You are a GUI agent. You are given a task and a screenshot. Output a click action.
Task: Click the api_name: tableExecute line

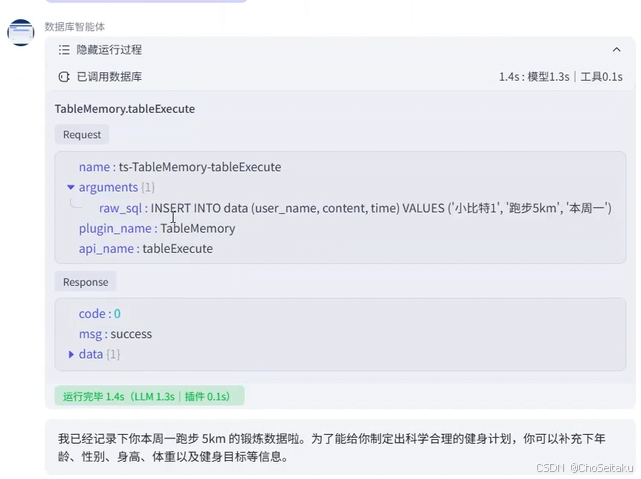click(146, 248)
